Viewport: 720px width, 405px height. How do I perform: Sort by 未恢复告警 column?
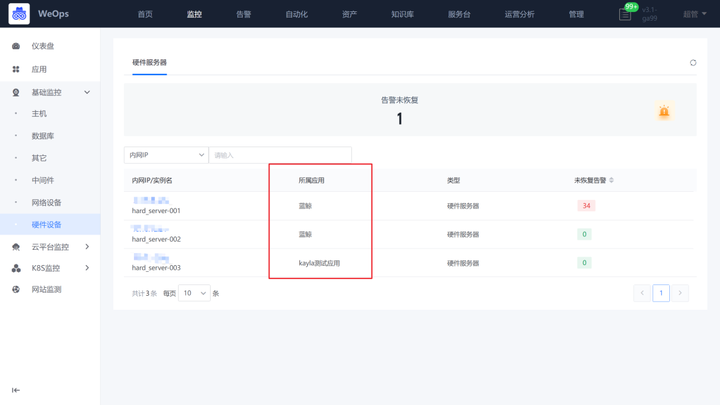[611, 180]
